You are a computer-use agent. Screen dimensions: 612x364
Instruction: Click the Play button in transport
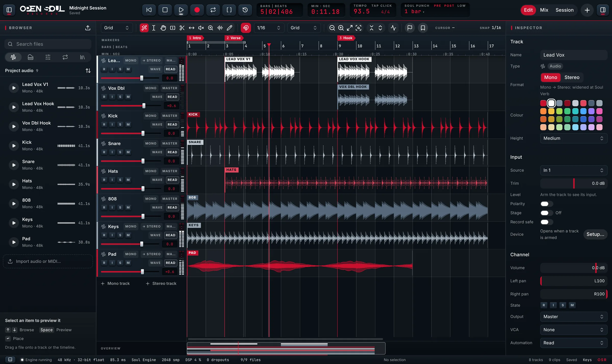181,10
